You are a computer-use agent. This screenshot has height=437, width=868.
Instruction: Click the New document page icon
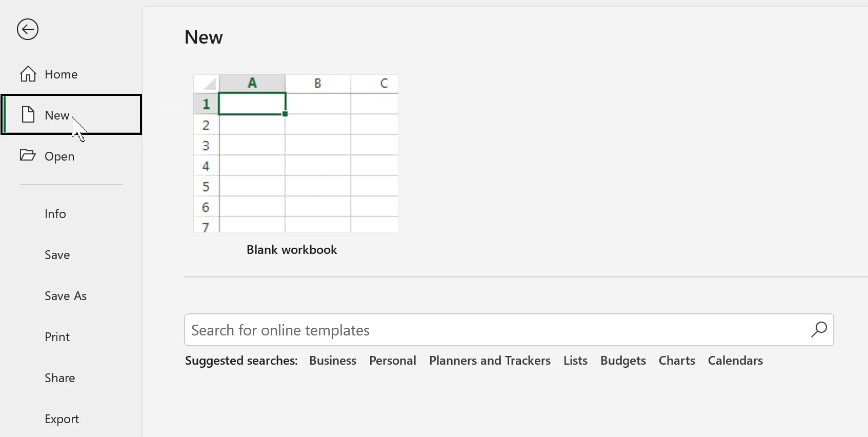tap(28, 114)
